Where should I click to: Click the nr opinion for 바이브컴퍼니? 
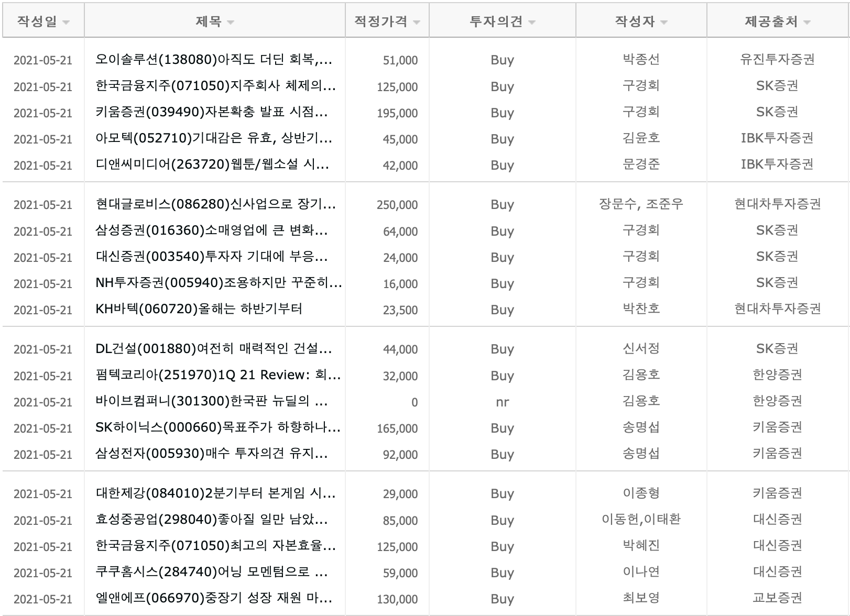coord(502,402)
